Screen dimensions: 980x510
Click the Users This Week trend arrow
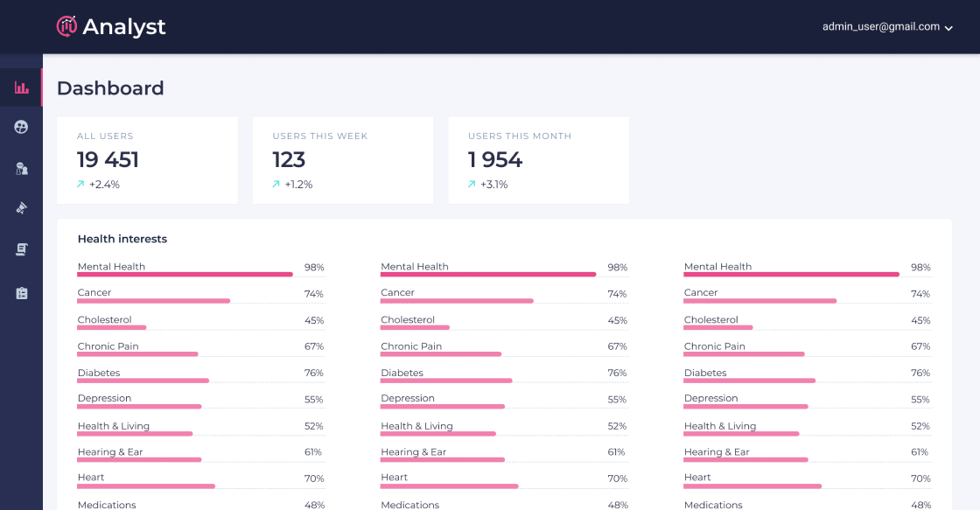[276, 185]
